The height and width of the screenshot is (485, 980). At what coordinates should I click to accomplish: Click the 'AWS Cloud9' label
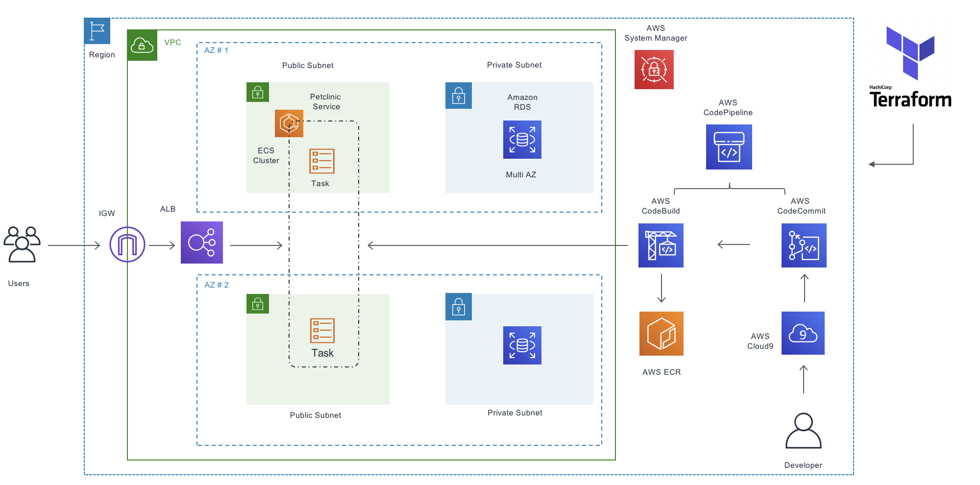coord(760,341)
